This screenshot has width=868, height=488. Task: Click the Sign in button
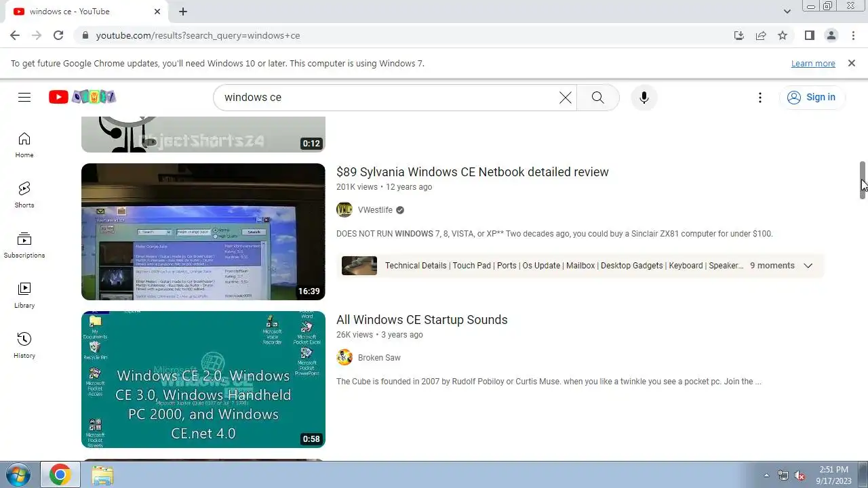click(812, 98)
